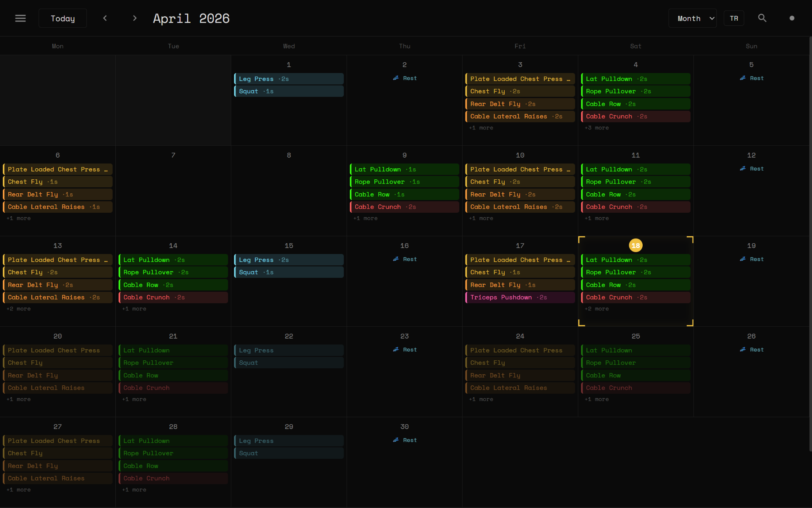Expand +1 more on April 28
The image size is (812, 508).
(x=134, y=490)
